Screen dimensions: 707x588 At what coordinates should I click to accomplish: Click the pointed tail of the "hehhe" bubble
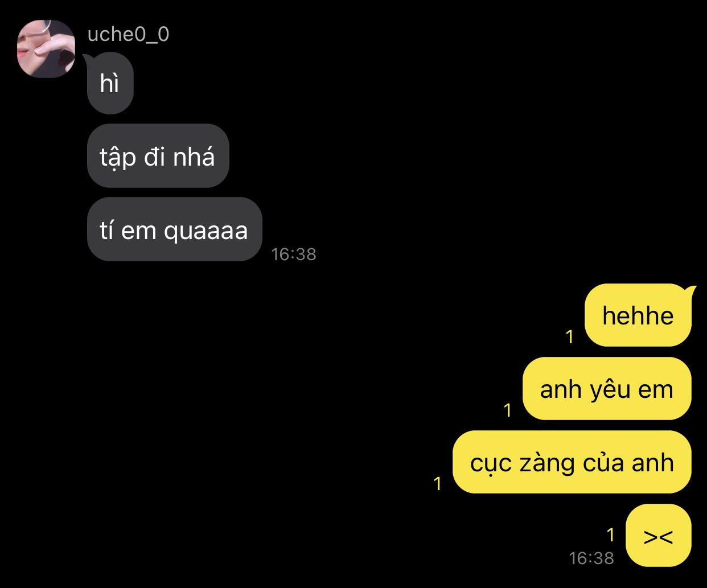pos(691,290)
